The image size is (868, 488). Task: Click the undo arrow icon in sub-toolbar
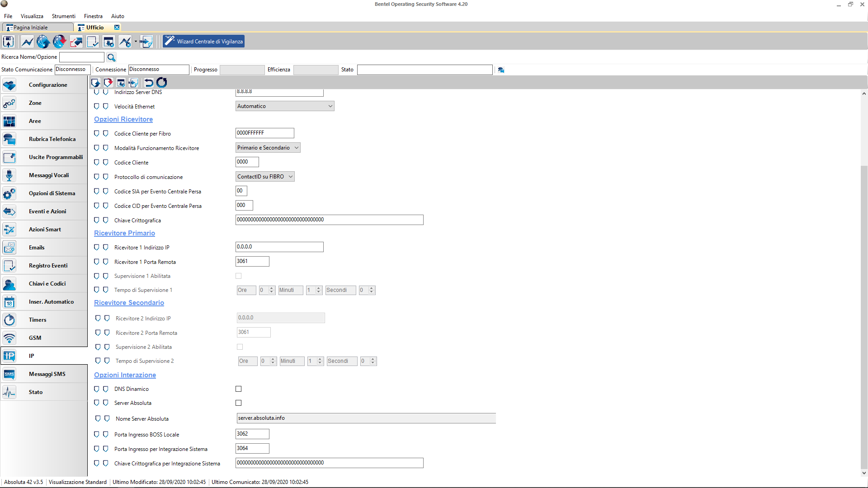(x=149, y=82)
